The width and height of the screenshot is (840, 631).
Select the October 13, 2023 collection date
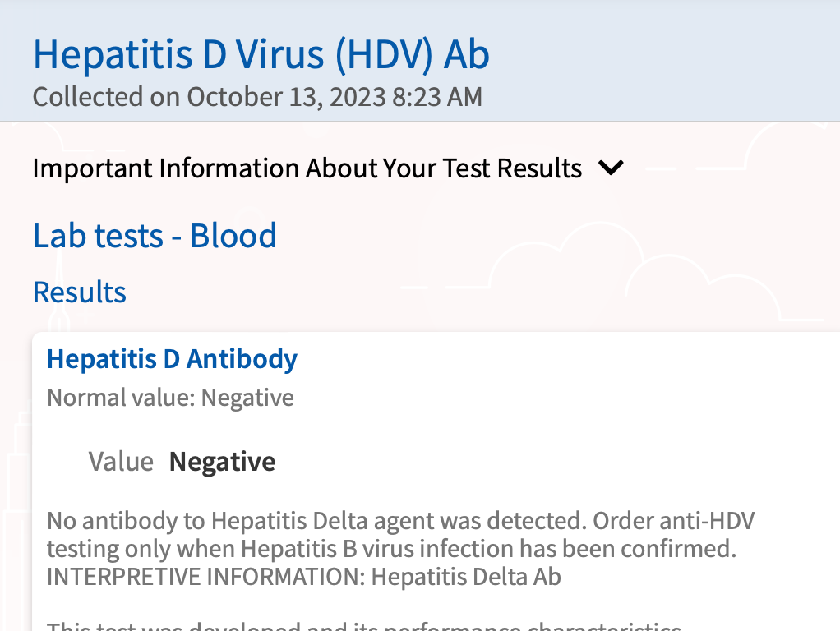(286, 97)
